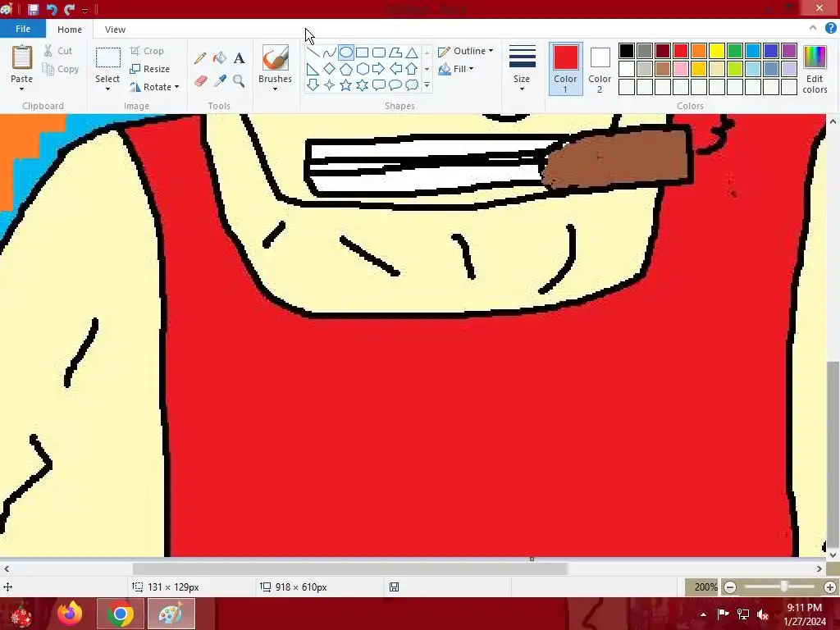
Task: Expand the shapes gallery more arrow
Action: (x=427, y=85)
